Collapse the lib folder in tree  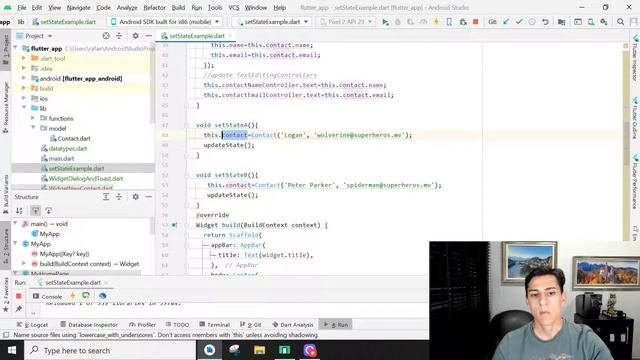tap(24, 108)
